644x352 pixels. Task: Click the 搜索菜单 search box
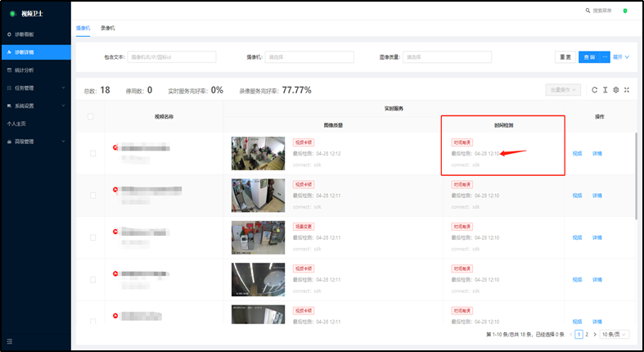tap(602, 11)
